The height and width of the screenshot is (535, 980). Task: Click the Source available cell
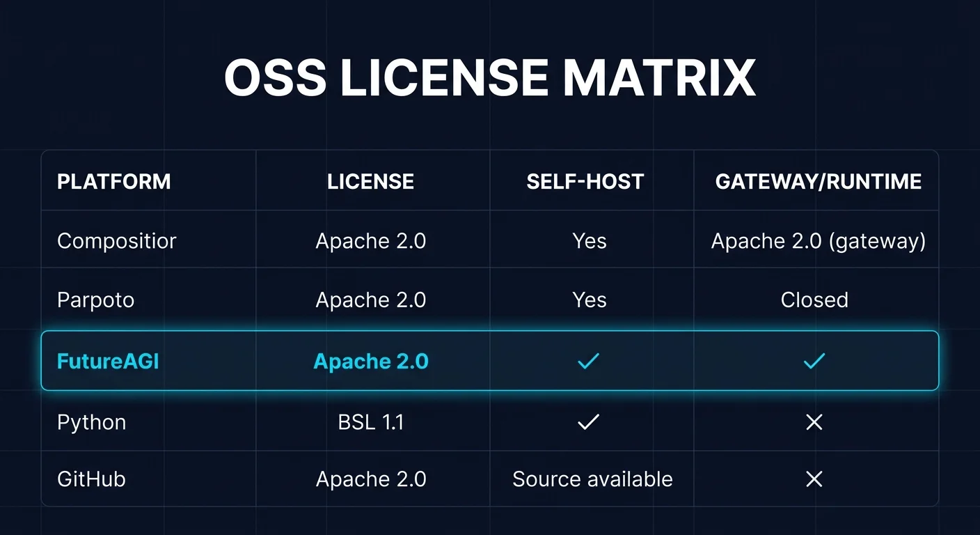pos(592,479)
